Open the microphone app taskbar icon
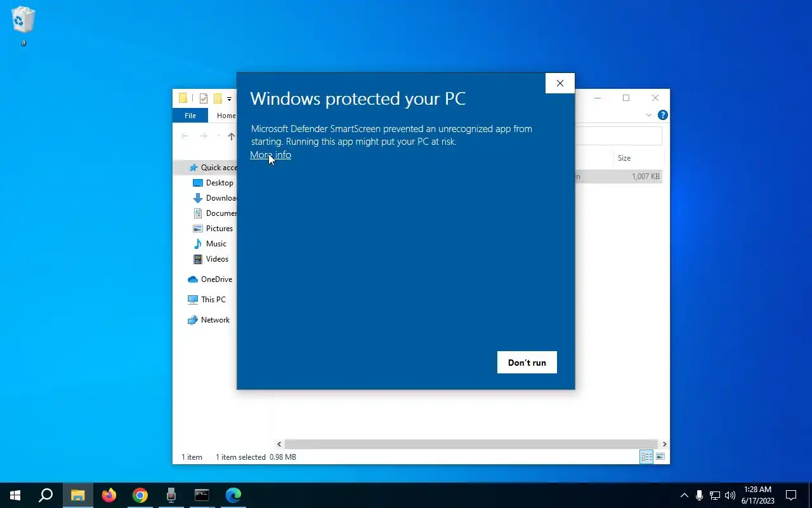The height and width of the screenshot is (508, 812). 171,495
